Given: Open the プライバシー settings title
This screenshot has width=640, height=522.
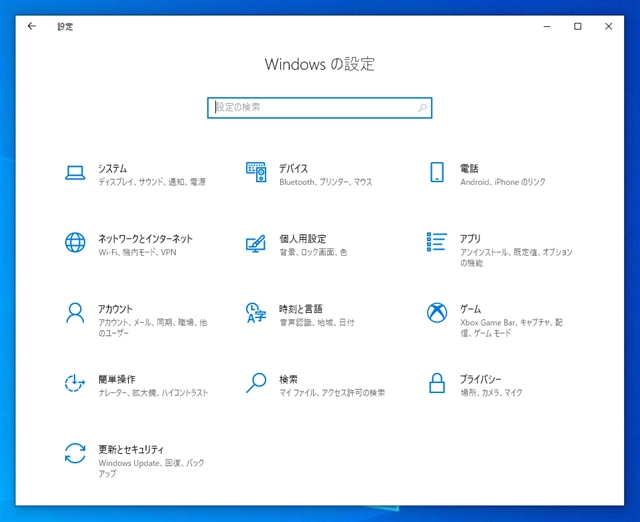Looking at the screenshot, I should [480, 379].
